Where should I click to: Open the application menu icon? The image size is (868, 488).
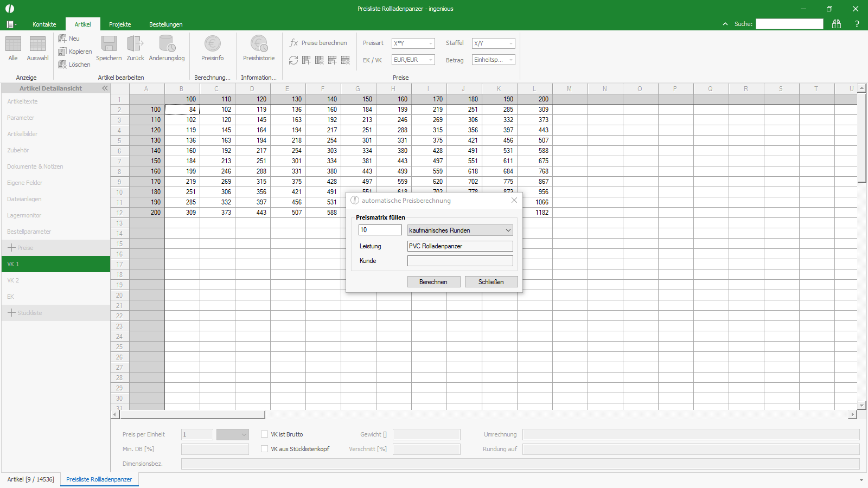pyautogui.click(x=11, y=24)
